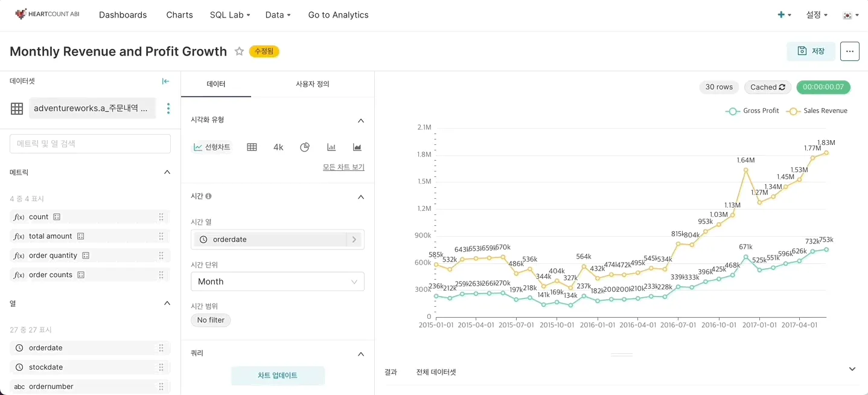
Task: Choose the big number 4k visualization
Action: pos(278,147)
